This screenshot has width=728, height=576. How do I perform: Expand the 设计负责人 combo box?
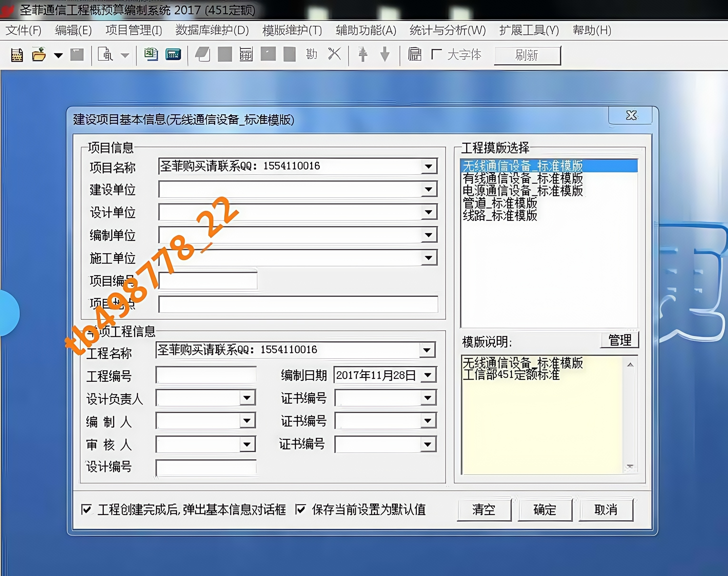click(x=247, y=398)
